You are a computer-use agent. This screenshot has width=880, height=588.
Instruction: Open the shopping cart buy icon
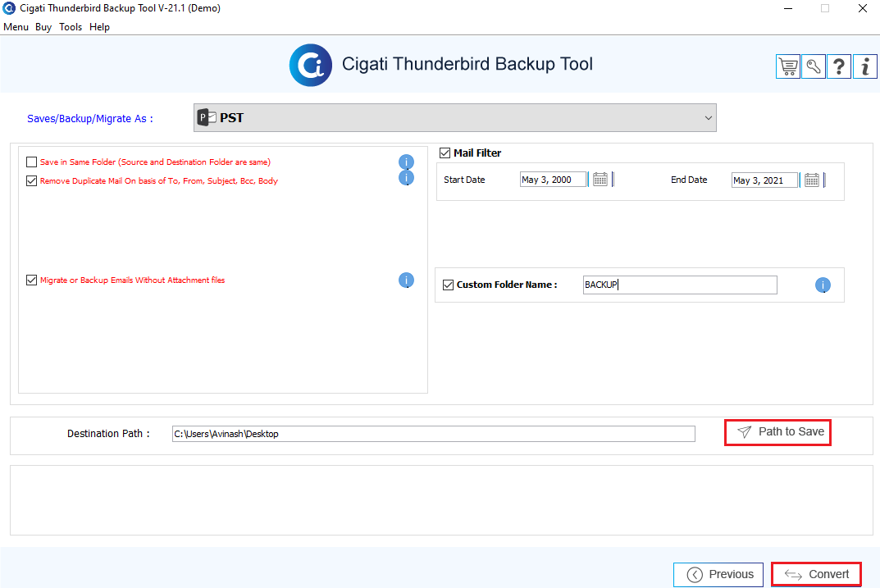point(788,66)
